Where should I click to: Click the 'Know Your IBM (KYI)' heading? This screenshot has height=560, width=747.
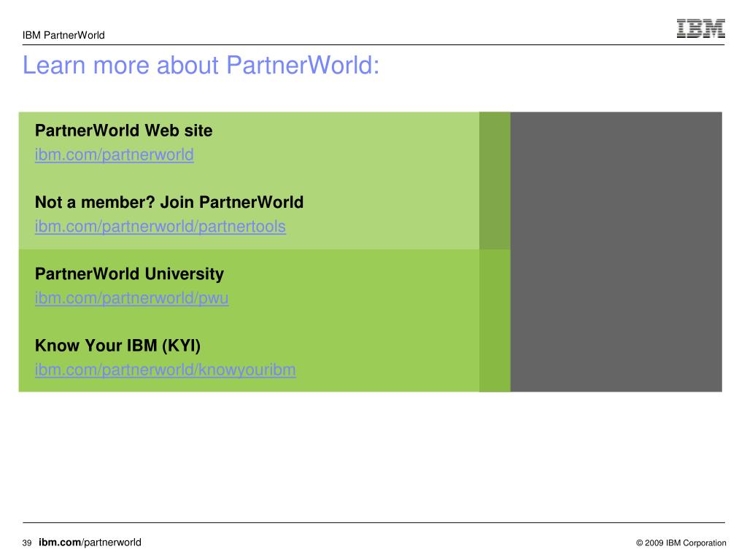[117, 346]
